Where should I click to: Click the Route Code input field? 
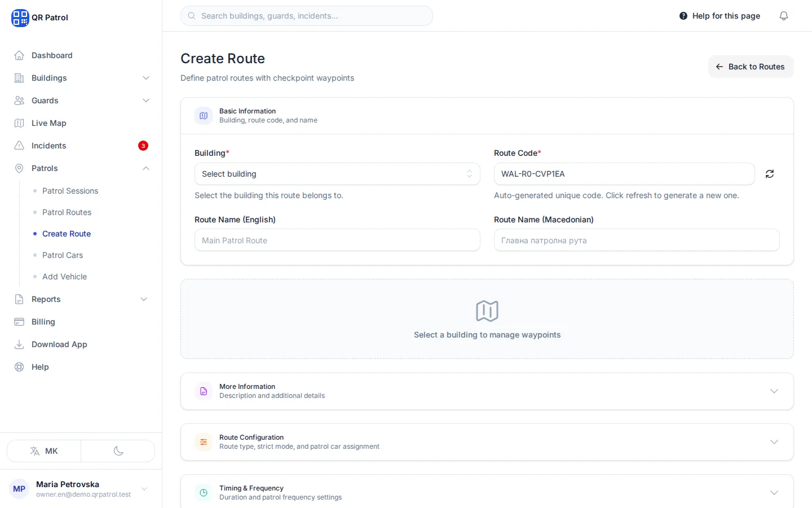[x=624, y=174]
